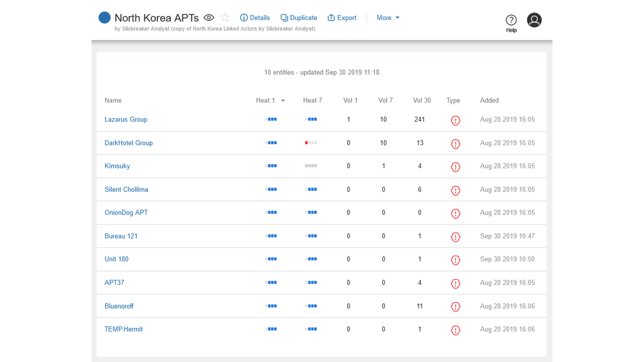644x362 pixels.
Task: Toggle the eye watch icon
Action: [209, 18]
